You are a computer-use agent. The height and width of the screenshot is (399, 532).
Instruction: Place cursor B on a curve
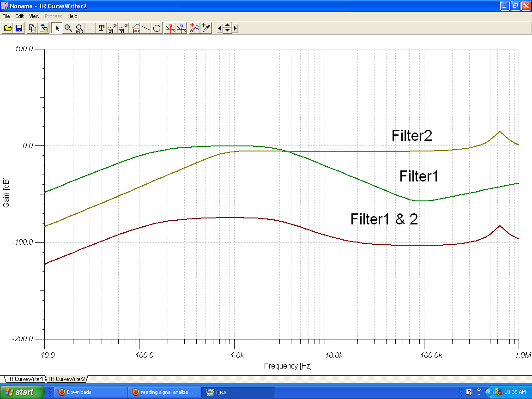181,28
